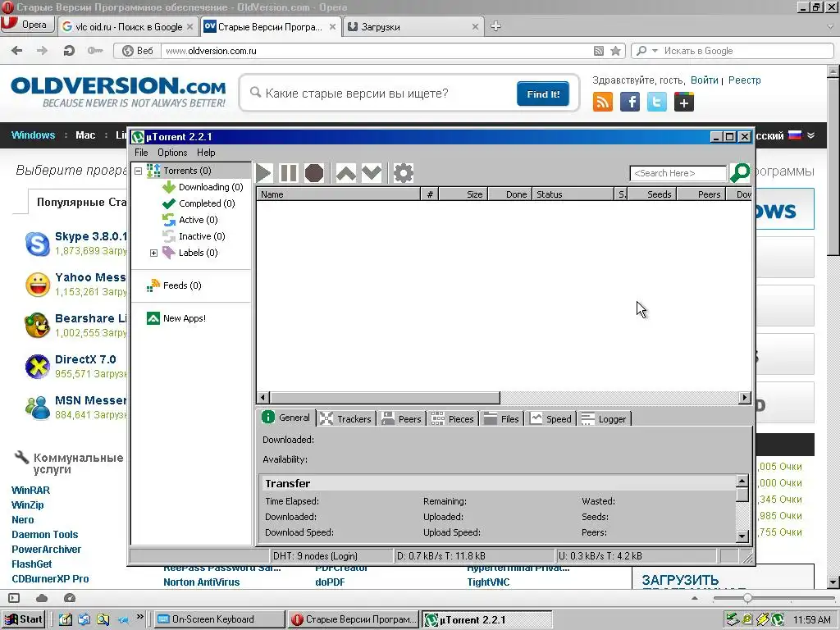Switch to the Files tab
Image resolution: width=840 pixels, height=630 pixels.
tap(502, 419)
